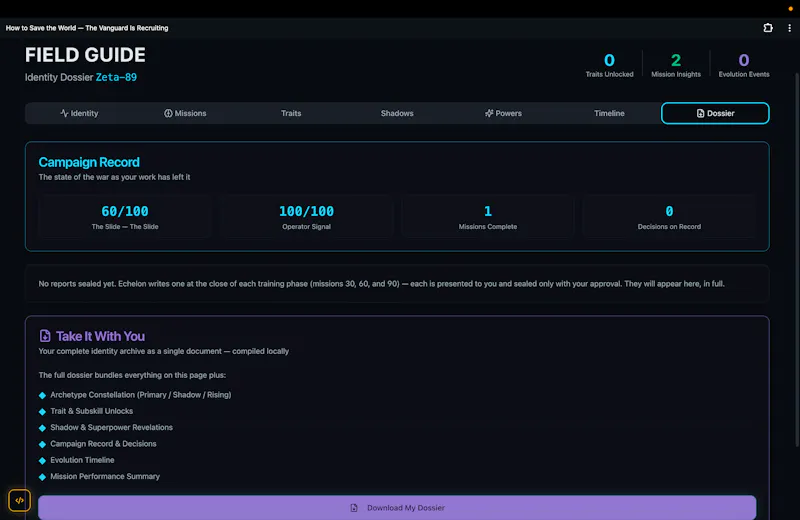Click the Download My Dossier button

[397, 508]
